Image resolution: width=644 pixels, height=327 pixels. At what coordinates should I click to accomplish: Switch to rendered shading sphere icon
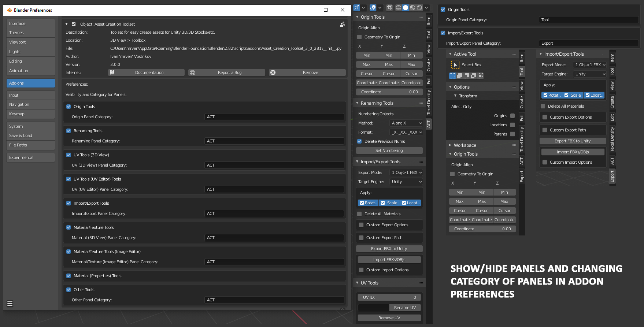click(419, 8)
